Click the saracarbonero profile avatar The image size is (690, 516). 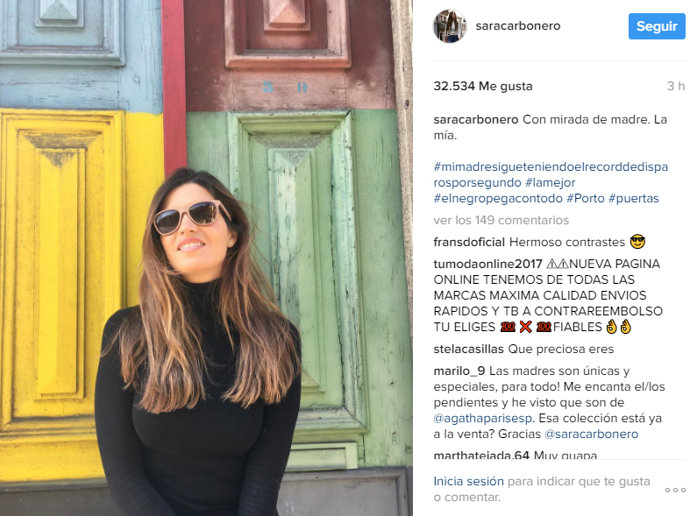click(x=449, y=26)
